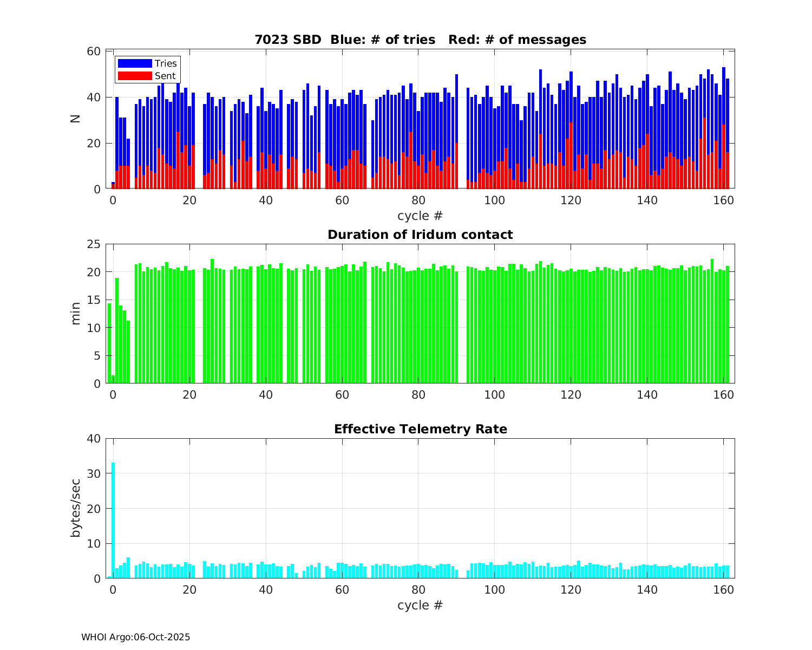Image resolution: width=812 pixels, height=650 pixels.
Task: Click the "Effective Telemetry Rate" title
Action: pyautogui.click(x=420, y=430)
